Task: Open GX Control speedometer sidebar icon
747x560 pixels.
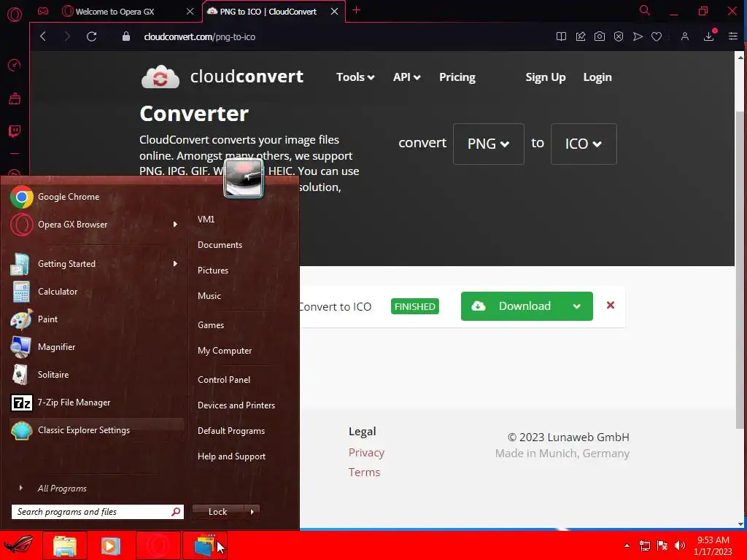Action: [x=15, y=65]
